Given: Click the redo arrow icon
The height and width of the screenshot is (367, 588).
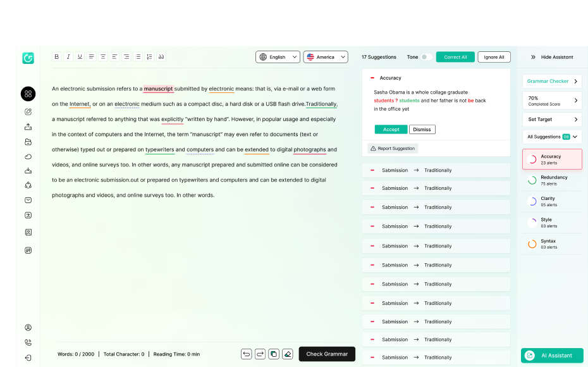Looking at the screenshot, I should (260, 354).
